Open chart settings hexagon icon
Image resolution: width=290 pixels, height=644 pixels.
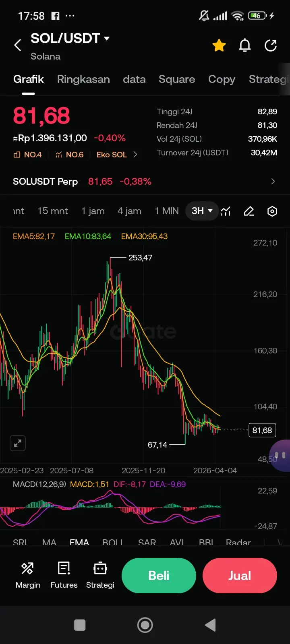coord(272,211)
